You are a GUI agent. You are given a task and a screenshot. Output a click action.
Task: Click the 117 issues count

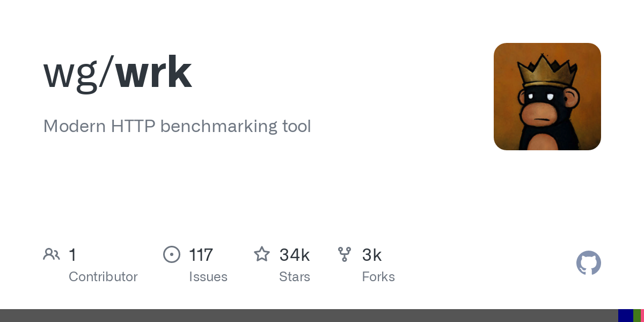coord(201,254)
